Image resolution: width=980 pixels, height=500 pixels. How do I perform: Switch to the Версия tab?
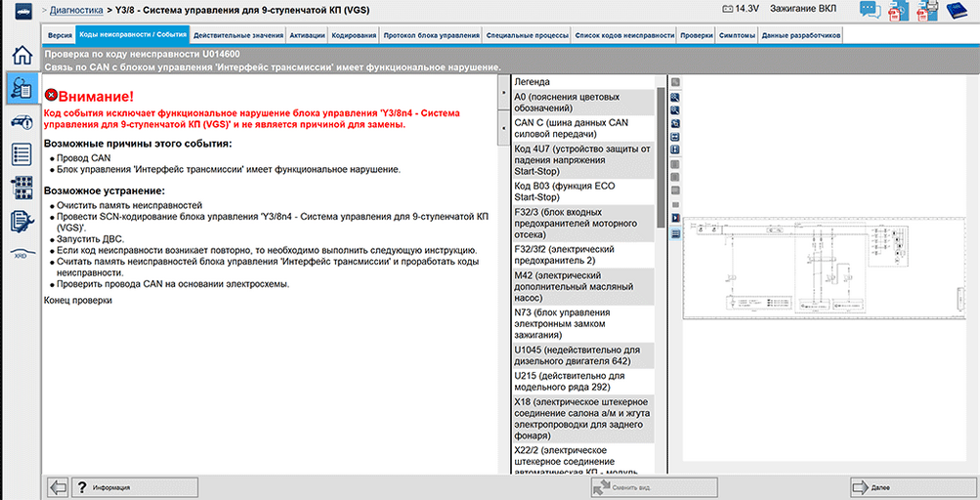pos(60,35)
